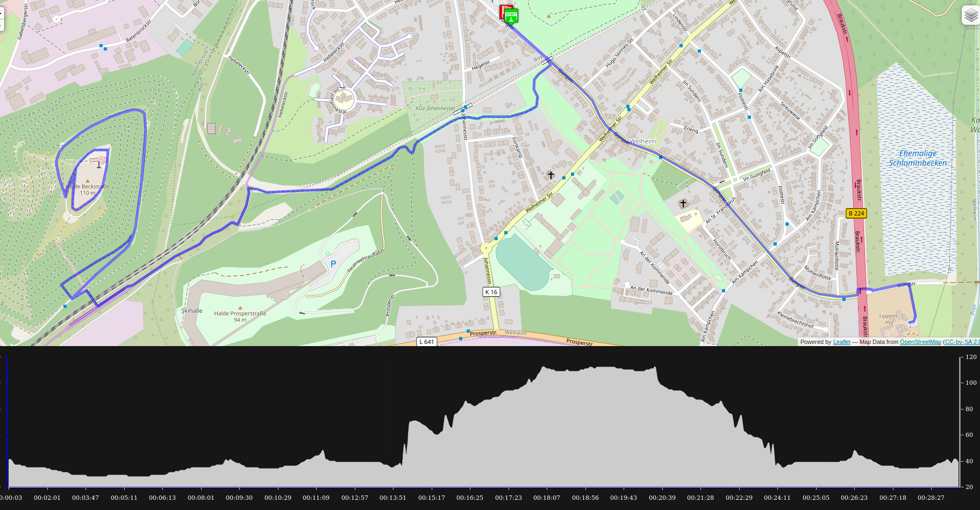Click the church cross west of Welheimer Str.

pos(551,175)
